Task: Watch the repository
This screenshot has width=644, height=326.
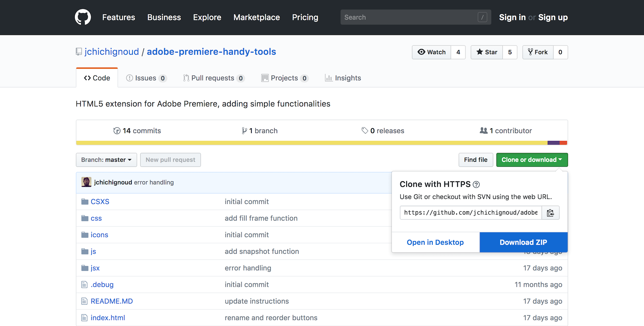Action: (x=432, y=52)
